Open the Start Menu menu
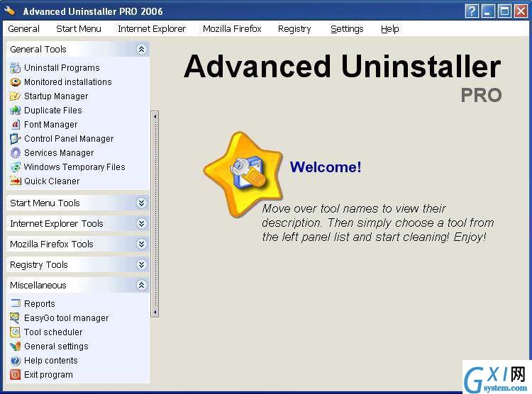Viewport: 532px width, 394px height. click(79, 29)
